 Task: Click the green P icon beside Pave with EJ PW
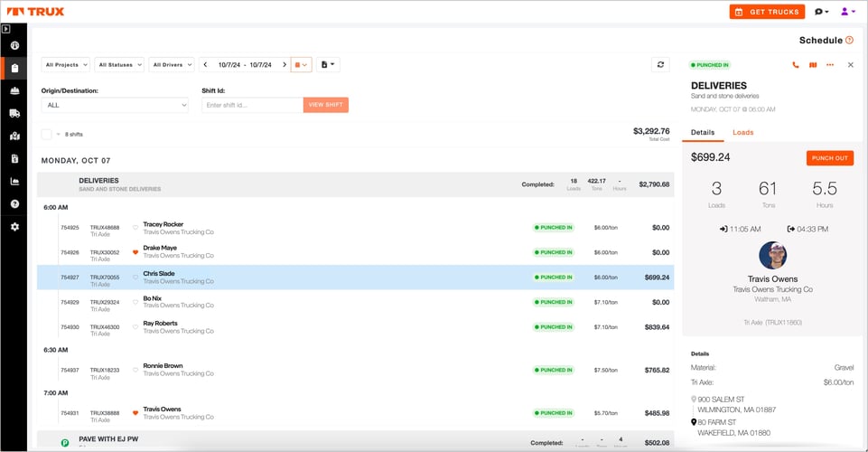65,443
